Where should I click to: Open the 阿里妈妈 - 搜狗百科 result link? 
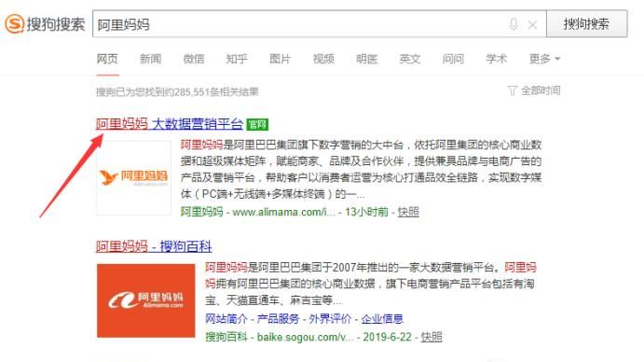[x=154, y=246]
